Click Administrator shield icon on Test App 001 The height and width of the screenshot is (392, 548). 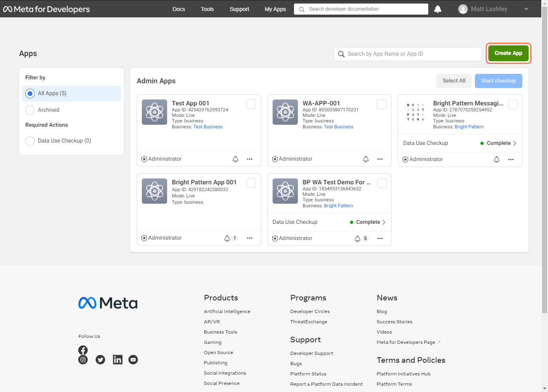(144, 159)
